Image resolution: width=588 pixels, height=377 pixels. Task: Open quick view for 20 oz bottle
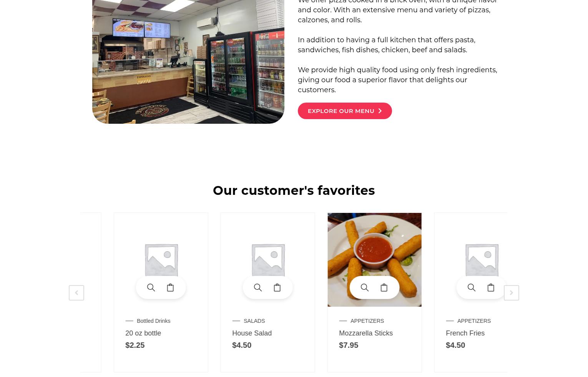pos(151,287)
